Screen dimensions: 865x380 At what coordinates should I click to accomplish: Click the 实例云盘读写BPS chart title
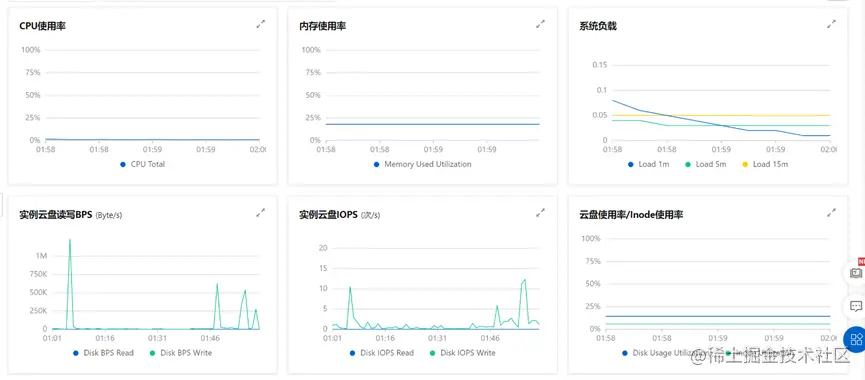click(x=55, y=214)
